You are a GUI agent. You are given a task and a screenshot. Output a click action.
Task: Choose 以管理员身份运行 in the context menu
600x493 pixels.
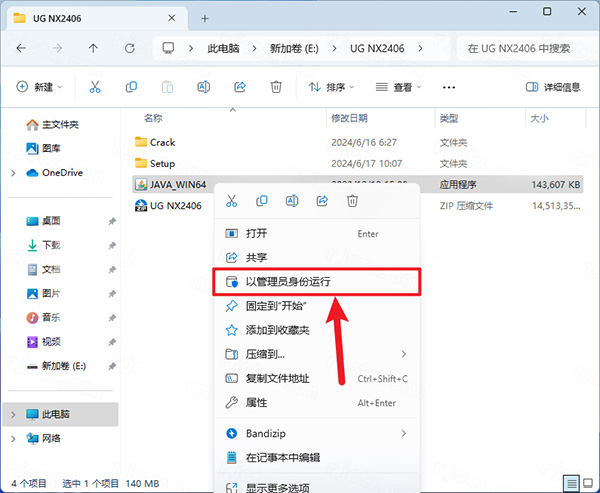[x=317, y=282]
